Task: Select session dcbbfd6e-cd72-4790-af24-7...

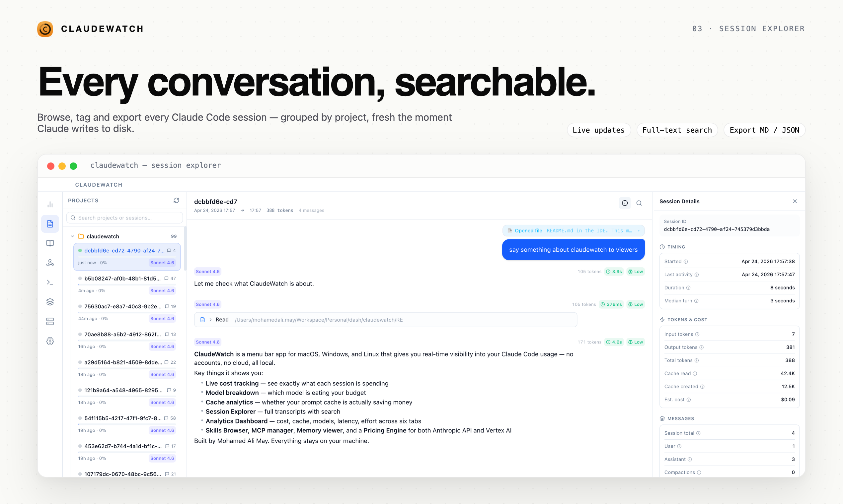Action: tap(127, 257)
